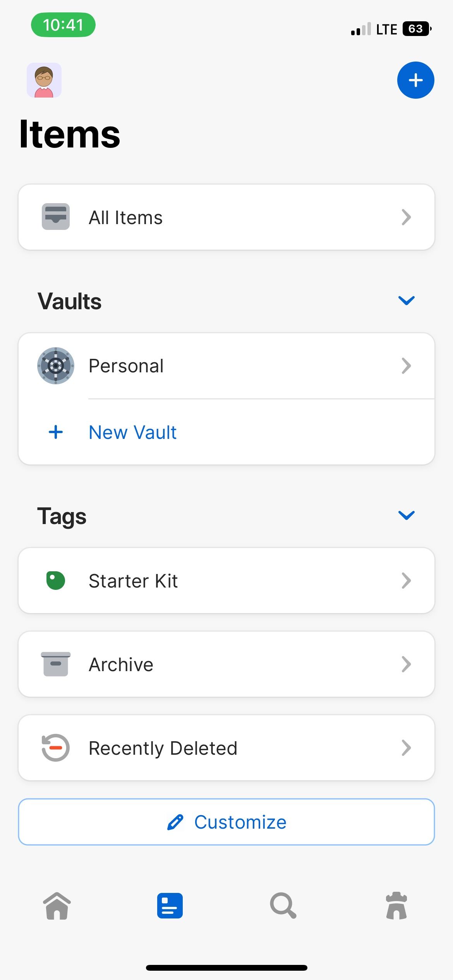The width and height of the screenshot is (453, 980).
Task: Tap the green Starter Kit tag icon
Action: [x=56, y=581]
